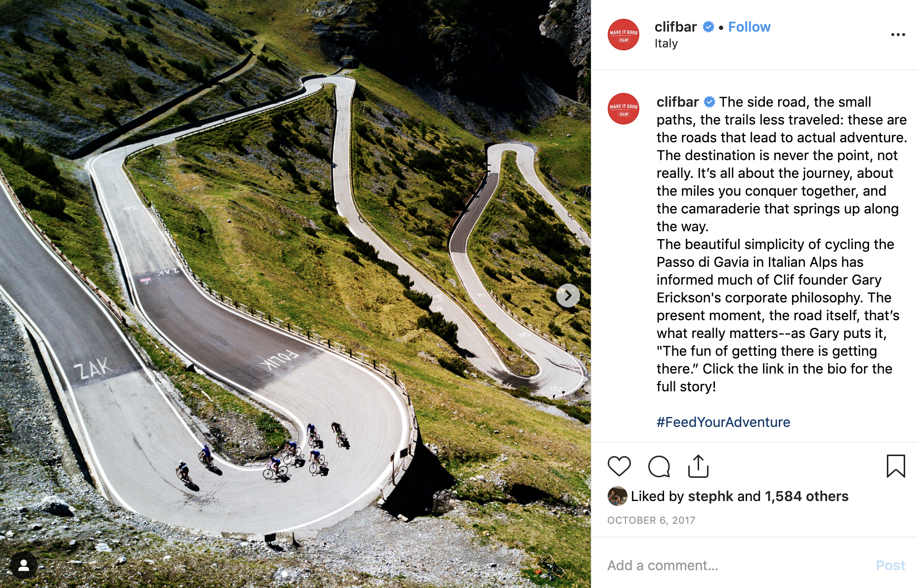Click the clifbar avatar beside the caption
The height and width of the screenshot is (588, 917).
click(624, 109)
